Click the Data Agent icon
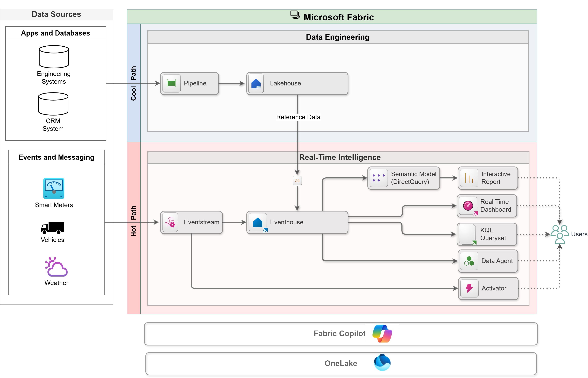 click(x=469, y=261)
